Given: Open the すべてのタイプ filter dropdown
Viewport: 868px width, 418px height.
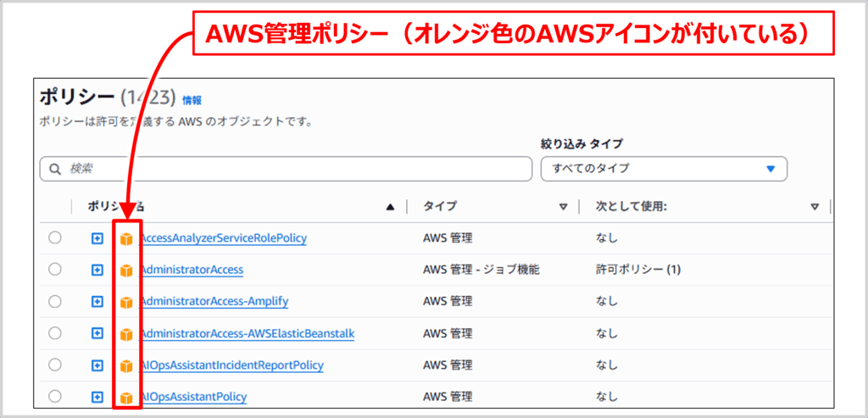Looking at the screenshot, I should tap(664, 169).
